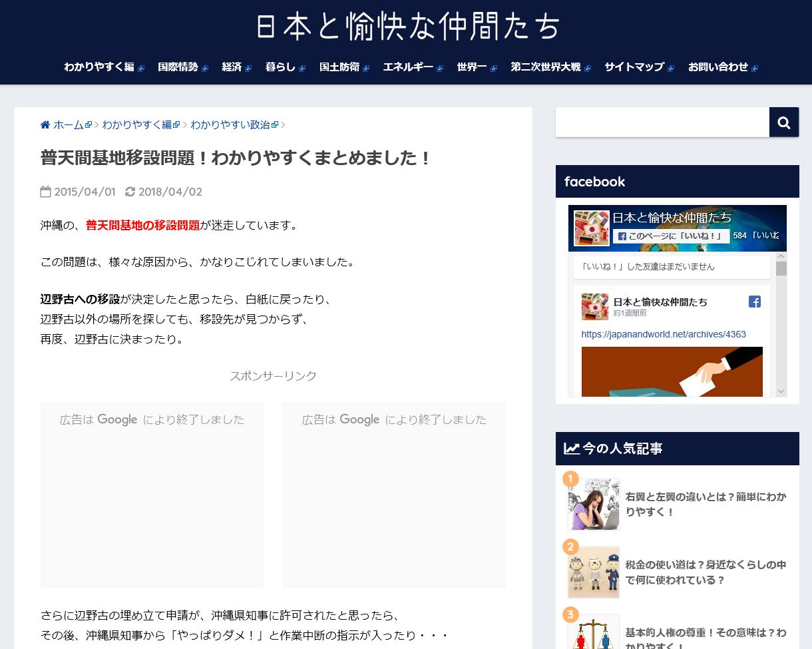Open the 国土防衛 menu item
Screen dimensions: 812x649
pos(344,67)
